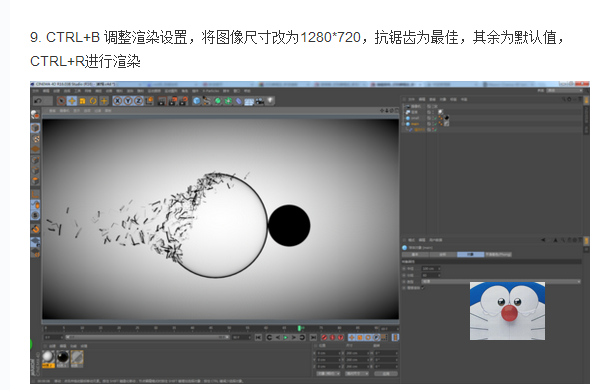Toggle the Y axis lock
595x390 pixels.
(x=128, y=101)
